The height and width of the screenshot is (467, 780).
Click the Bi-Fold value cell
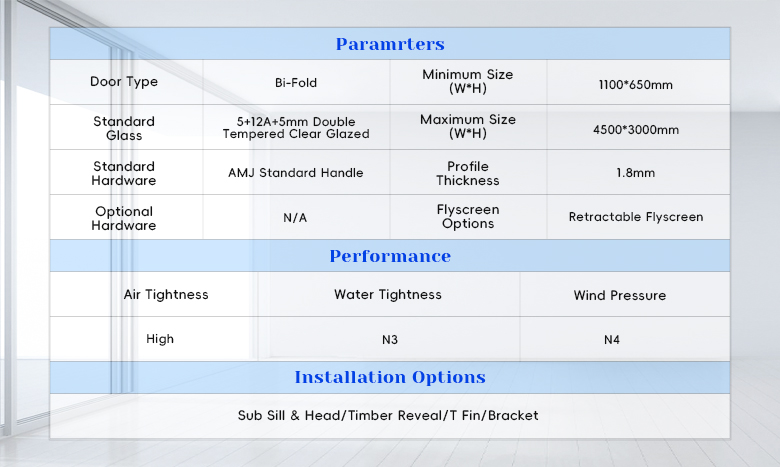click(x=296, y=83)
